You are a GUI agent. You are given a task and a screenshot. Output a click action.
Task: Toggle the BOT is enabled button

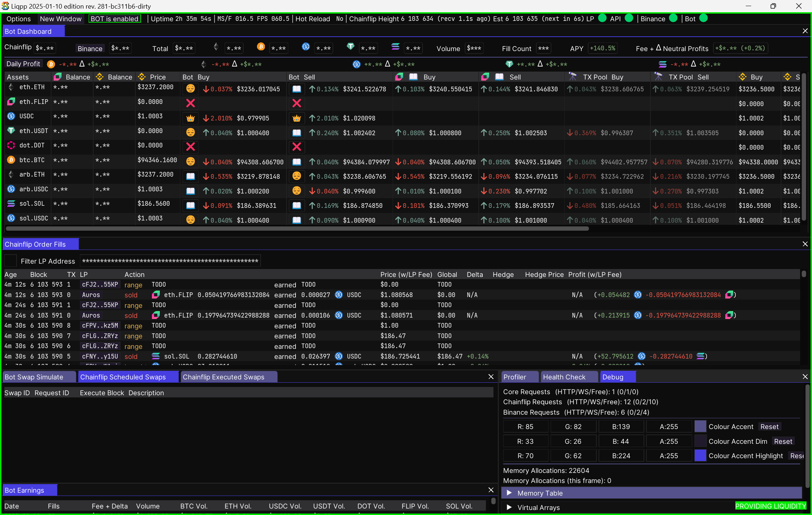pyautogui.click(x=114, y=19)
